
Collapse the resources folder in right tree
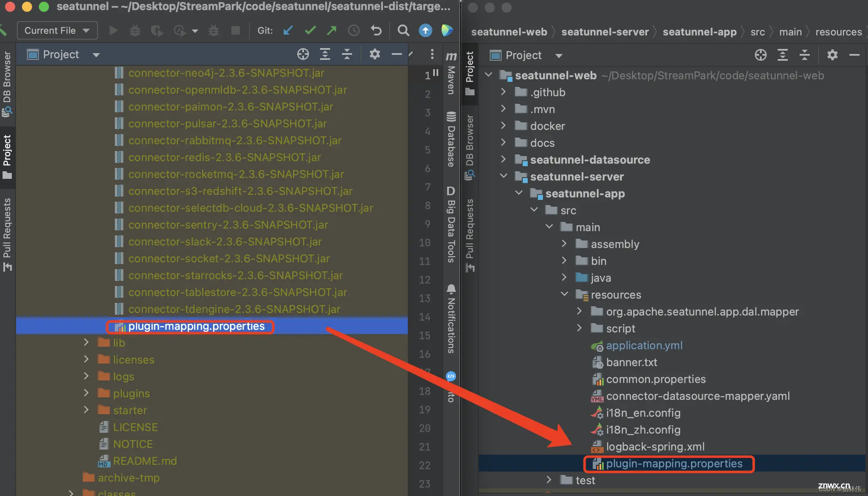564,294
